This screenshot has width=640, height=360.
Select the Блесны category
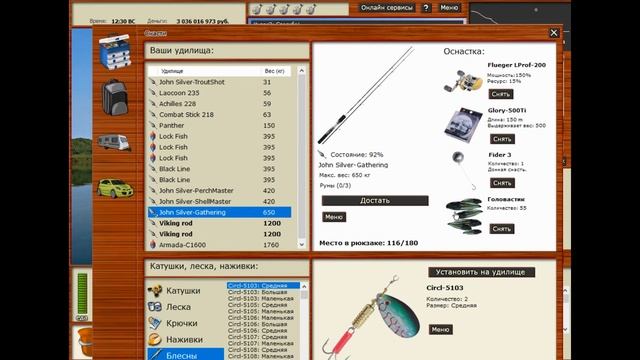(185, 354)
